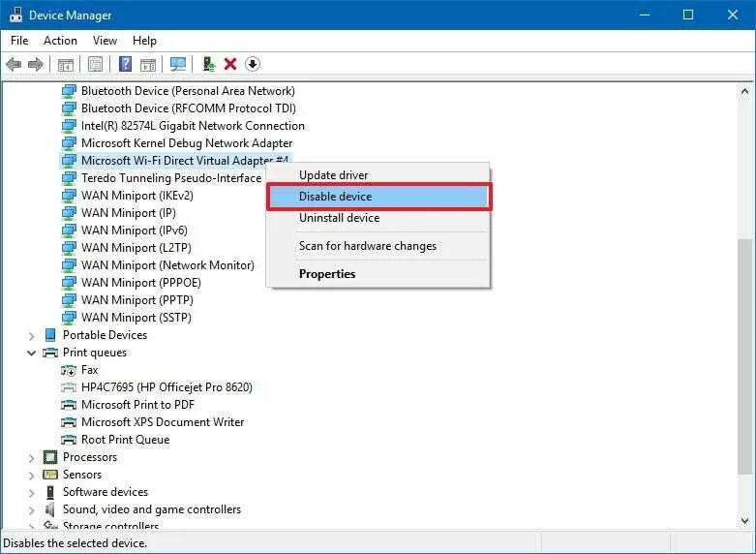
Task: Select WAN Miniport (Network Monitor)
Action: click(167, 265)
